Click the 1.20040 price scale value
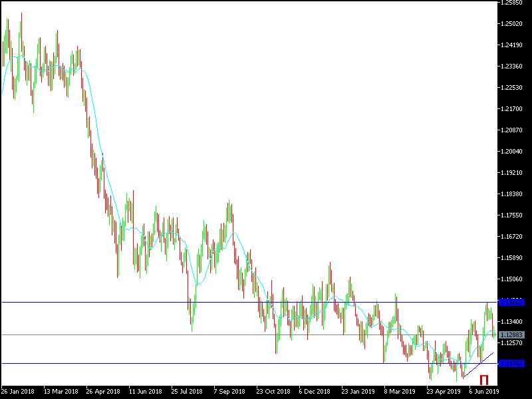The height and width of the screenshot is (399, 532). tap(511, 152)
